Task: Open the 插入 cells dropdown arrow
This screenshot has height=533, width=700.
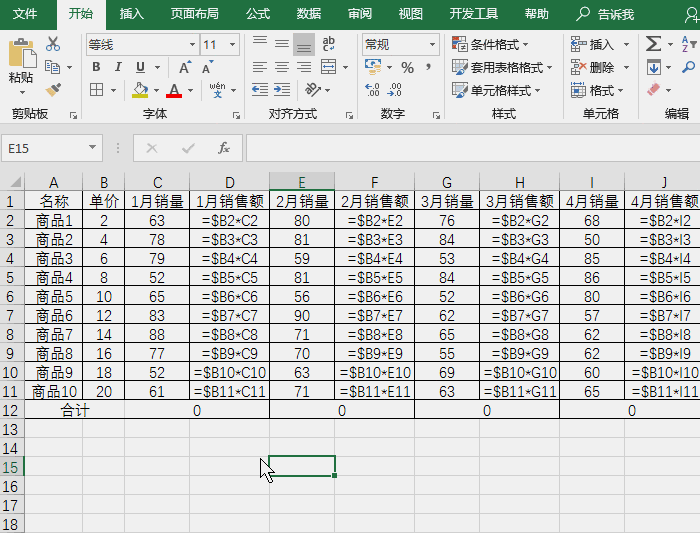Action: click(626, 44)
